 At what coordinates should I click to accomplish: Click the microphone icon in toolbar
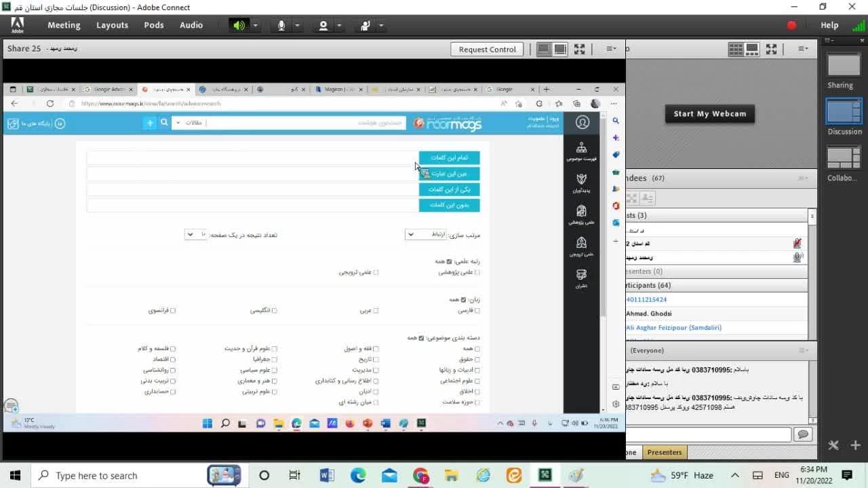(x=281, y=25)
